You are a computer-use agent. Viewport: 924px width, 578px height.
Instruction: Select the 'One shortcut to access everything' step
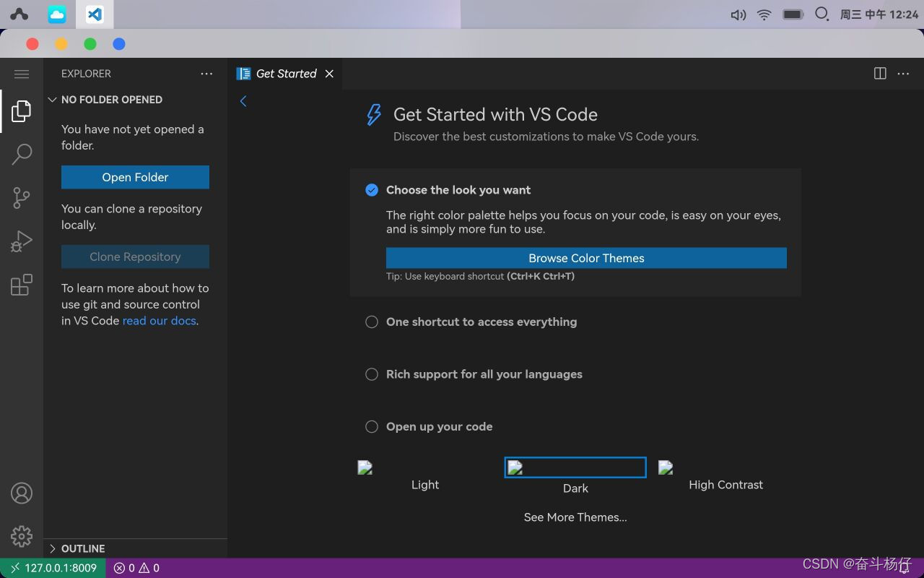point(481,322)
